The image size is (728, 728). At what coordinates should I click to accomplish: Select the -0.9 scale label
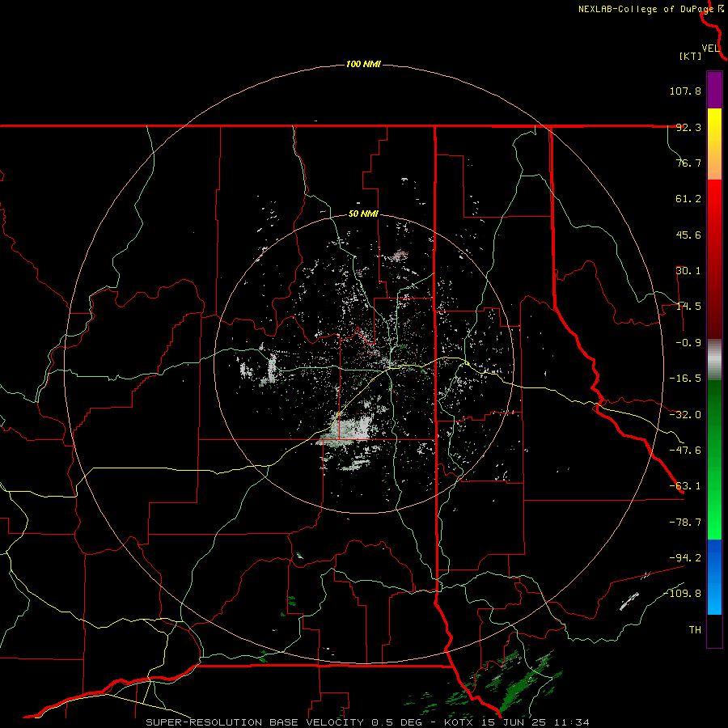(x=688, y=343)
